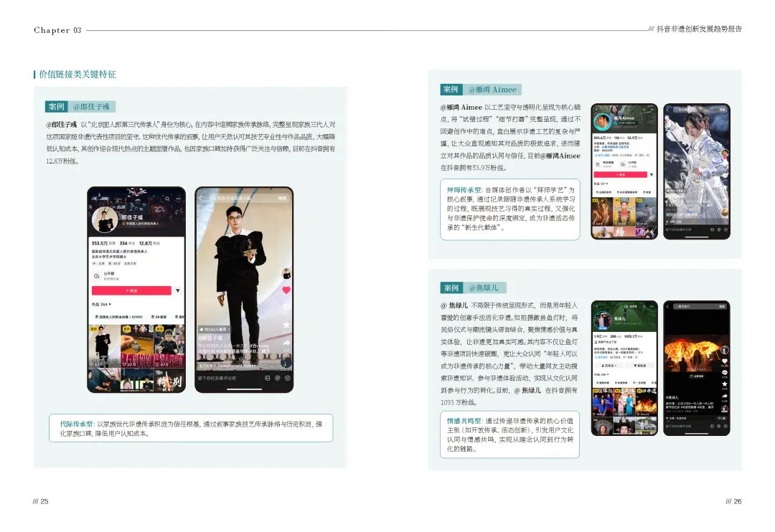
Task: Click the page number 26
Action: click(738, 501)
